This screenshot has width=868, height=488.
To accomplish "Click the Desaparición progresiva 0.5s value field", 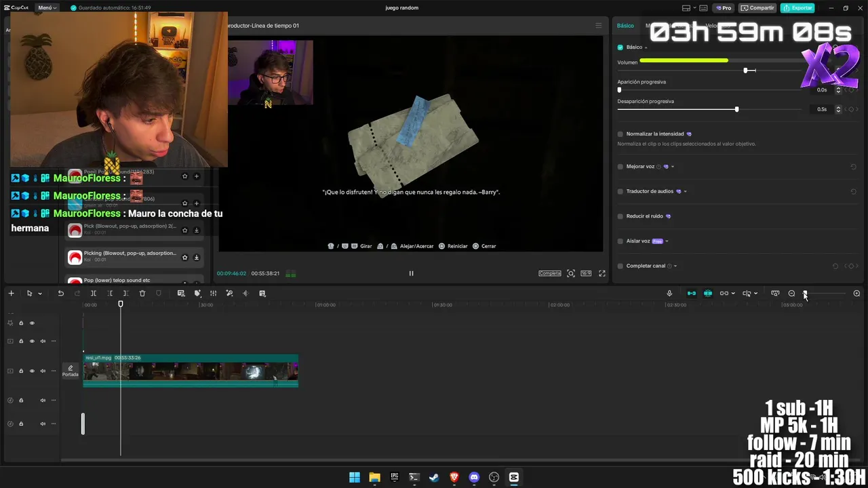I will pos(821,109).
